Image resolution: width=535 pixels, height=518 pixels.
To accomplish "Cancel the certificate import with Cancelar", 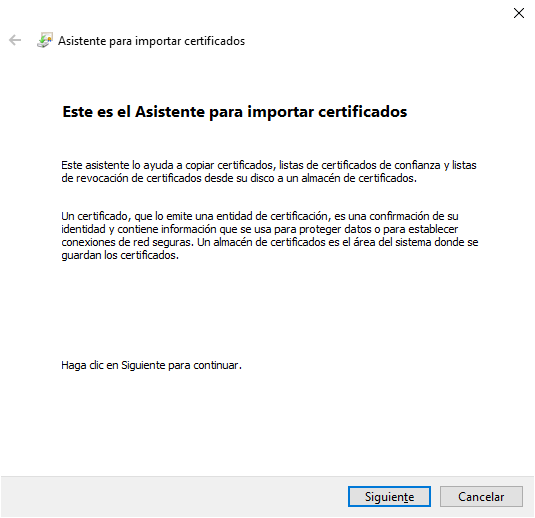I will point(481,497).
